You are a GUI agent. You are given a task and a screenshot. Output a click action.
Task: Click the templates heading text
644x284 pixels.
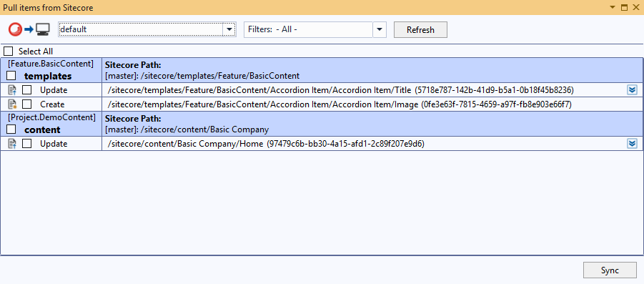click(x=48, y=76)
